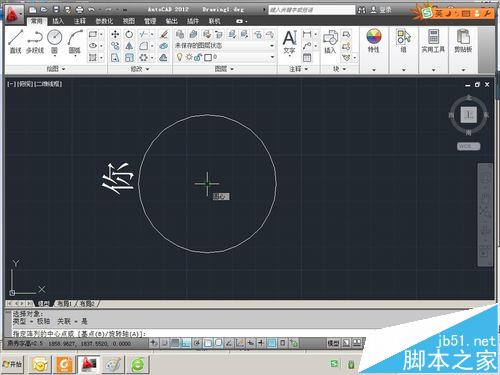
Task: Toggle Grid display in status bar
Action: 175,342
